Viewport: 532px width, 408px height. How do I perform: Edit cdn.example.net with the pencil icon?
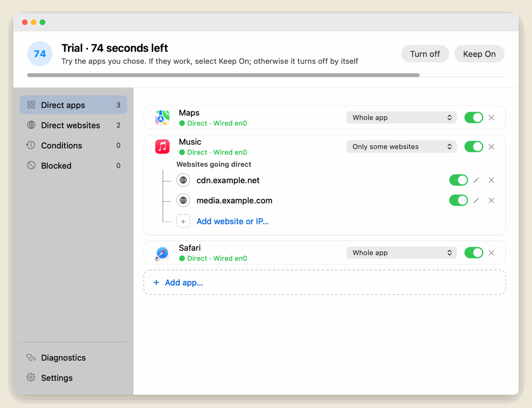click(476, 180)
